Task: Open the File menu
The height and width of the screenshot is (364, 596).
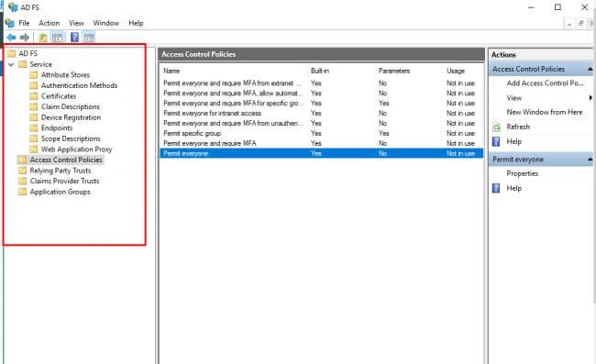Action: click(24, 23)
